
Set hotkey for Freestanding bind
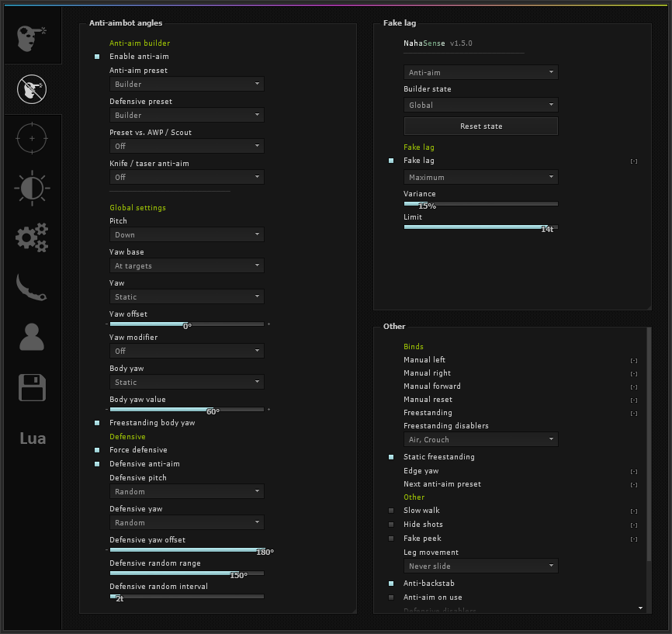click(x=634, y=414)
